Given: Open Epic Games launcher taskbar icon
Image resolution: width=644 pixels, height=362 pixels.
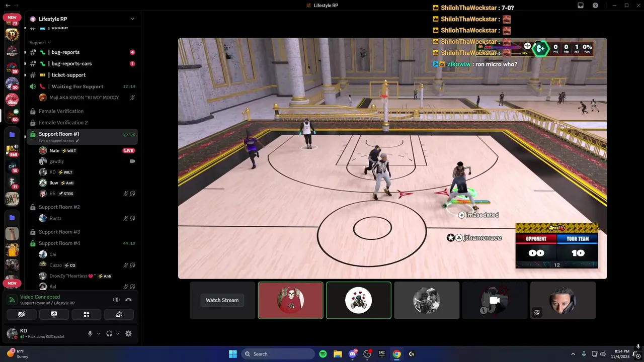Looking at the screenshot, I should coord(382,354).
